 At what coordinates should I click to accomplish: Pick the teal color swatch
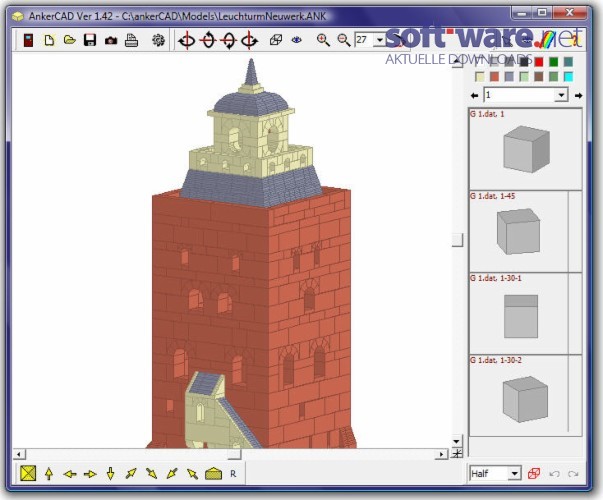(568, 62)
